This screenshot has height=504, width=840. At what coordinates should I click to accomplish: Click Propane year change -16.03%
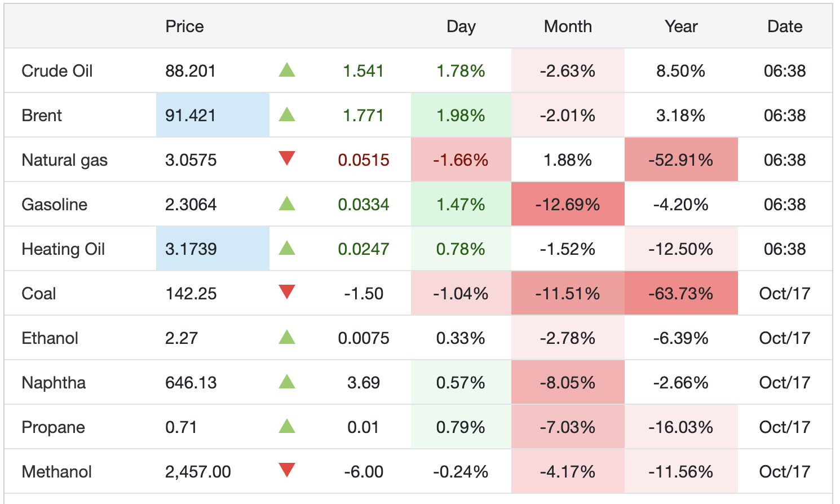(681, 427)
